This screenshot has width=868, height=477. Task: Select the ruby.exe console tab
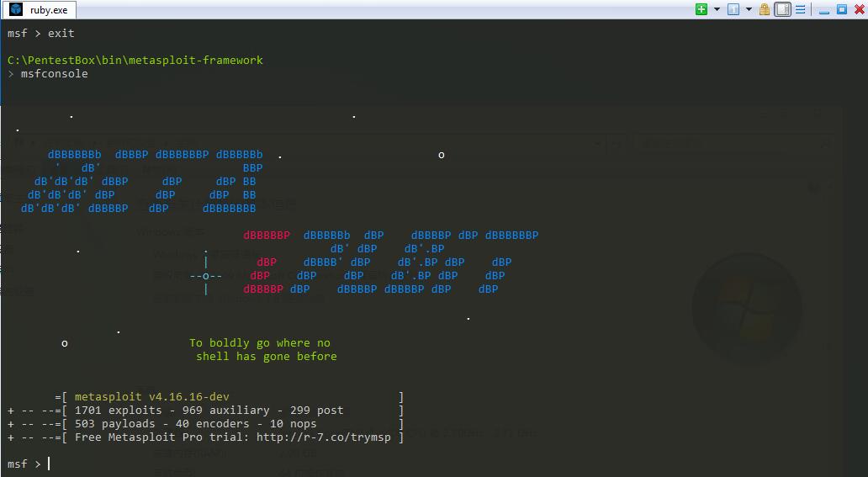pos(39,10)
